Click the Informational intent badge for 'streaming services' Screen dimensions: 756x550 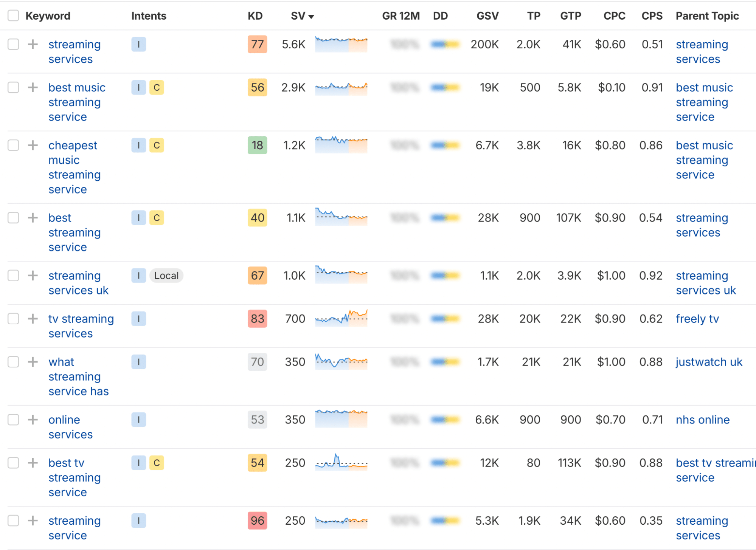click(x=138, y=44)
